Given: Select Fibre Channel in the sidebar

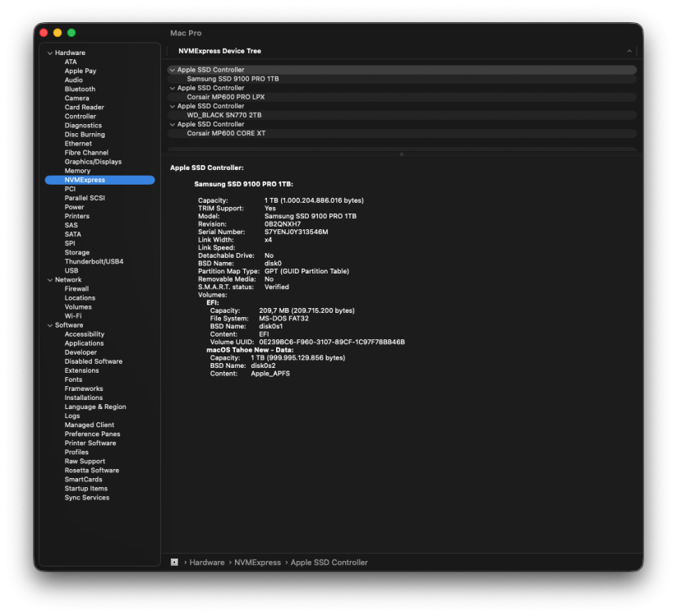Looking at the screenshot, I should (86, 153).
